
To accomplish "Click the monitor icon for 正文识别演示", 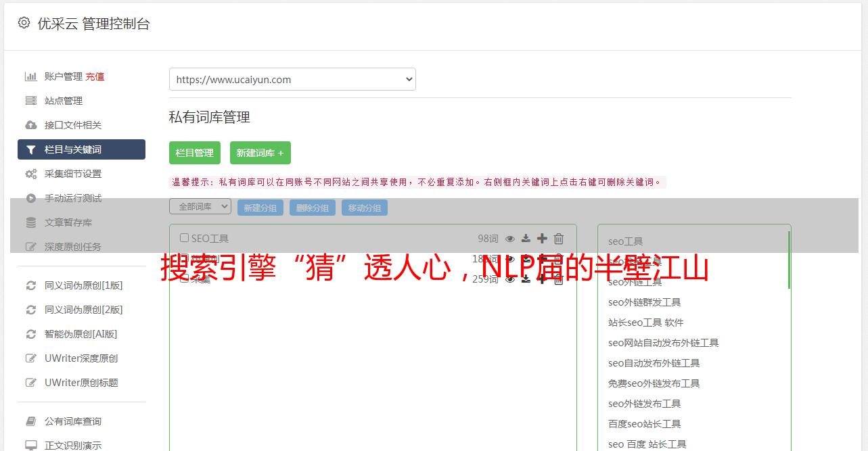I will [x=30, y=446].
